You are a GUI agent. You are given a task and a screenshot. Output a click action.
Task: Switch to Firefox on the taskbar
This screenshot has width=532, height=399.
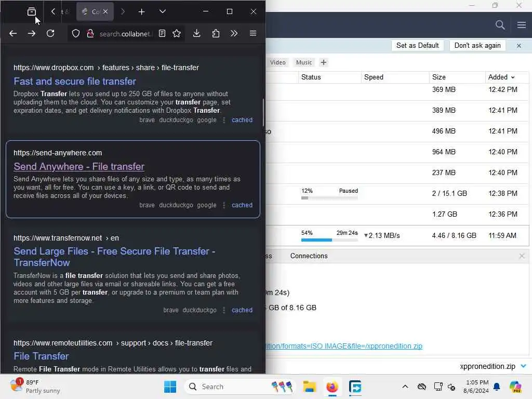(332, 387)
